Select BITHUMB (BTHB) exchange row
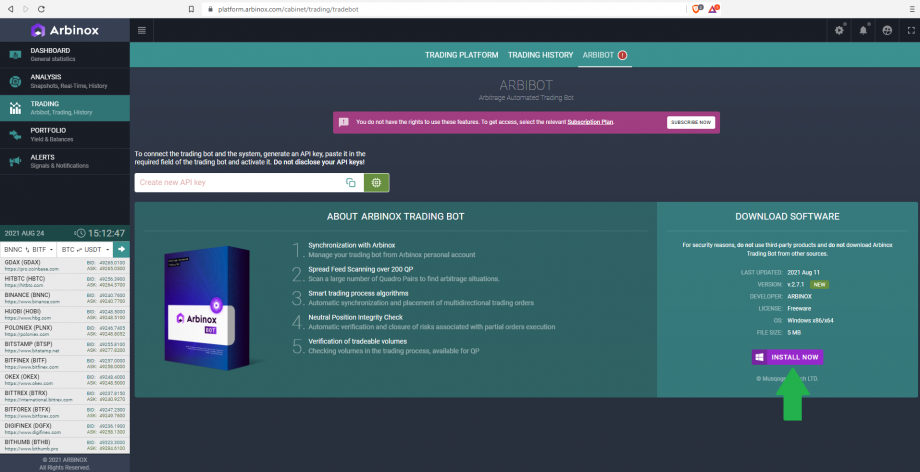Viewport: 920px width, 472px height. pyautogui.click(x=65, y=445)
